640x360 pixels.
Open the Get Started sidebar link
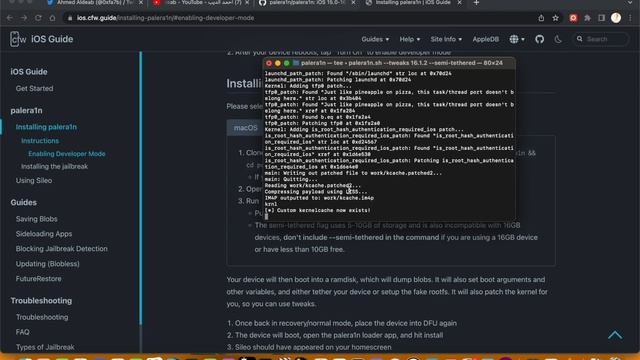[34, 88]
